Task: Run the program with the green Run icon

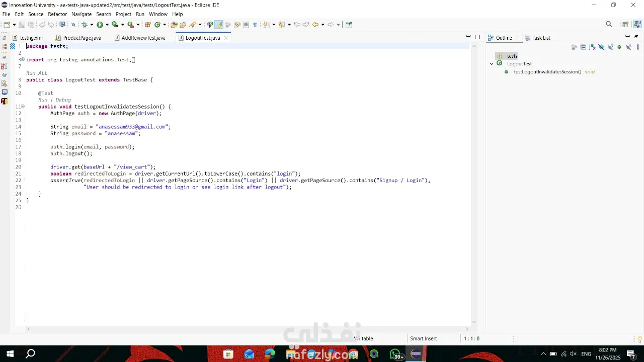Action: (x=100, y=25)
